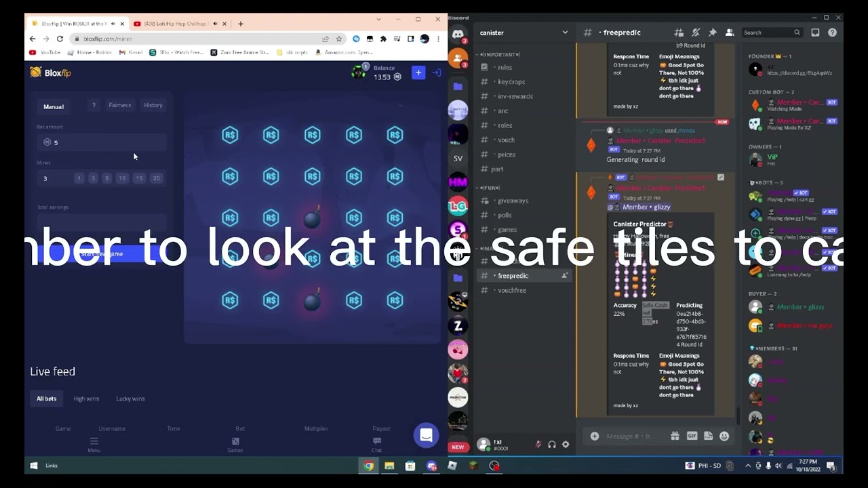Click Bet amount input field
This screenshot has width=868, height=488.
pos(102,142)
